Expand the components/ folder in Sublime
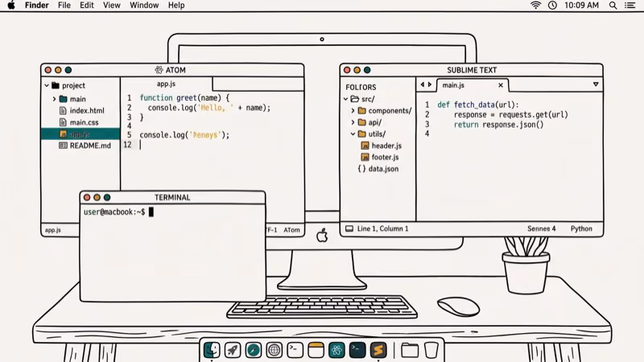 point(353,111)
